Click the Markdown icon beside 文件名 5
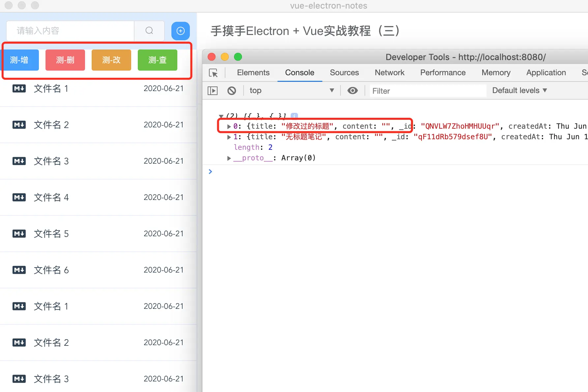Viewport: 588px width, 392px height. 19,234
